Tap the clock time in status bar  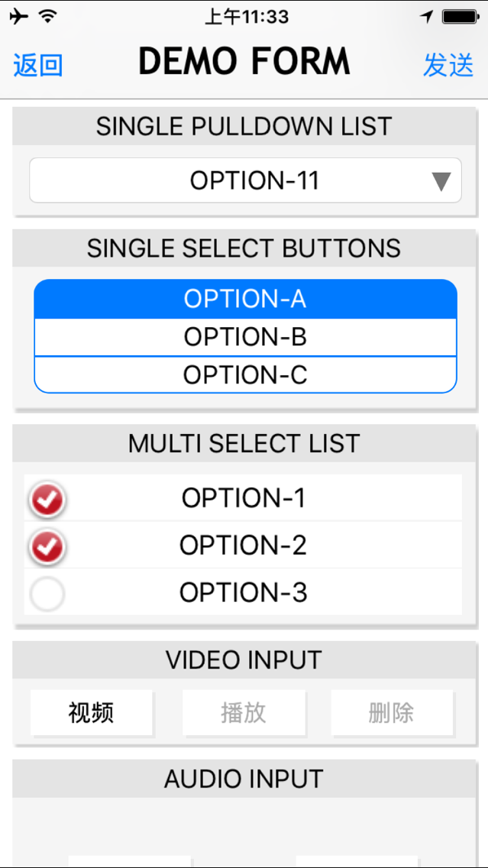coord(246,17)
